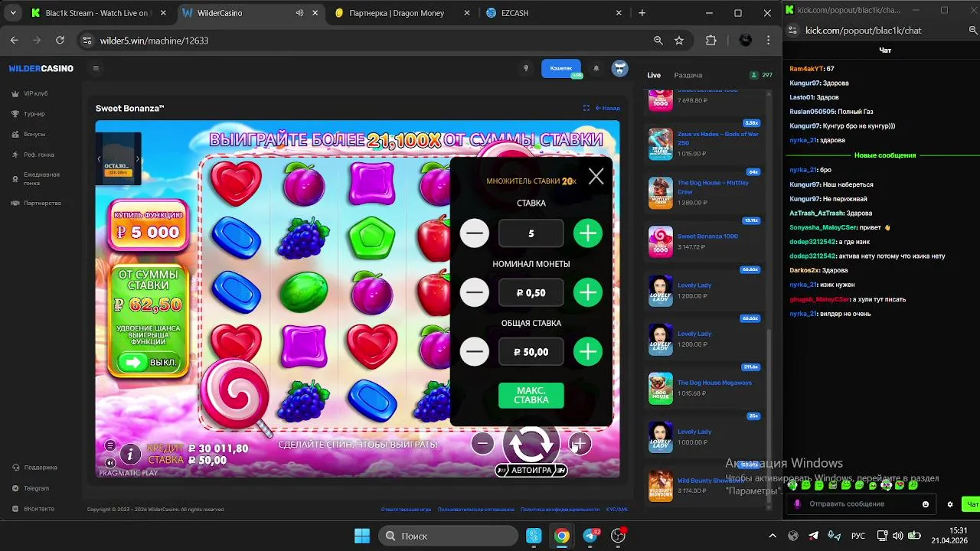Click the browser zoom magnifier icon
Image resolution: width=980 pixels, height=551 pixels.
(658, 41)
